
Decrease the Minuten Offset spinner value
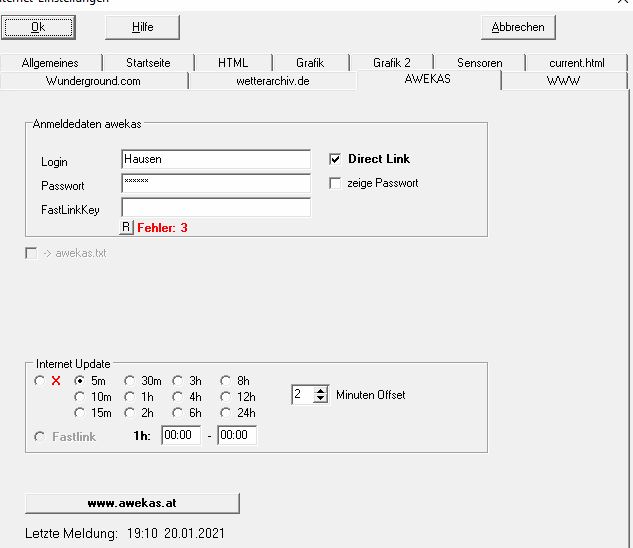point(320,399)
